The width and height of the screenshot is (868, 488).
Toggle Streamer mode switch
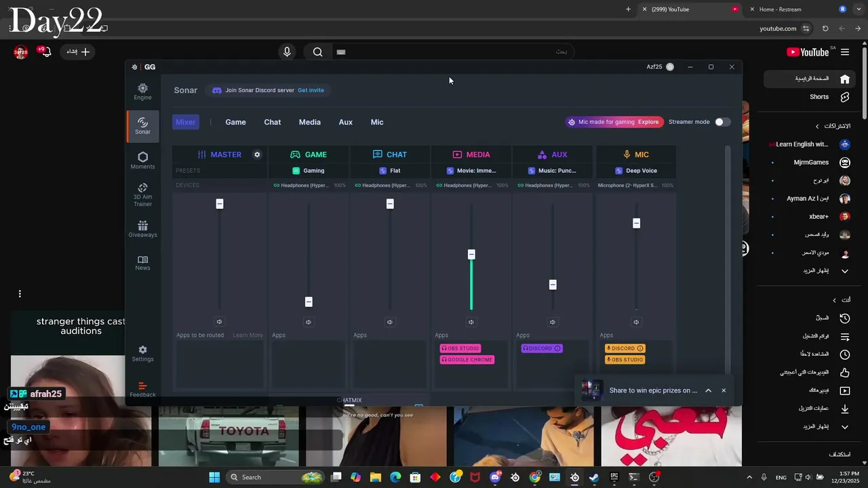(x=723, y=122)
